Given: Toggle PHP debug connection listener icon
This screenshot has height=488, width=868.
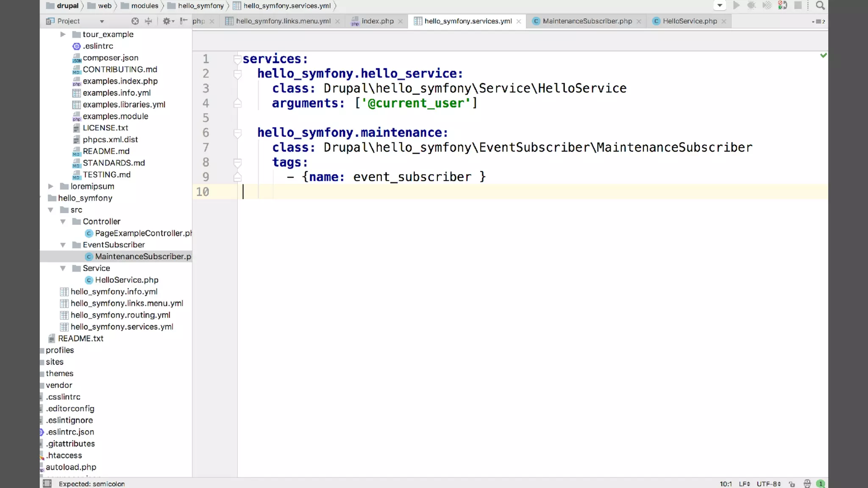Looking at the screenshot, I should 782,6.
